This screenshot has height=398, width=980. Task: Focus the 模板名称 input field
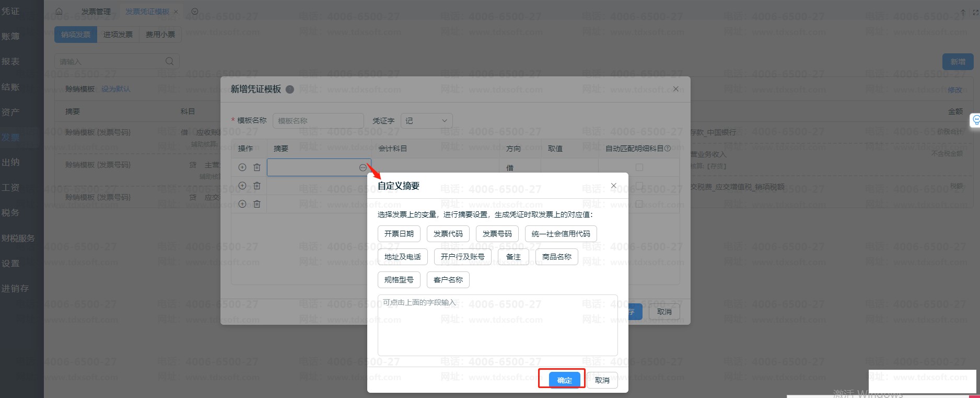318,121
